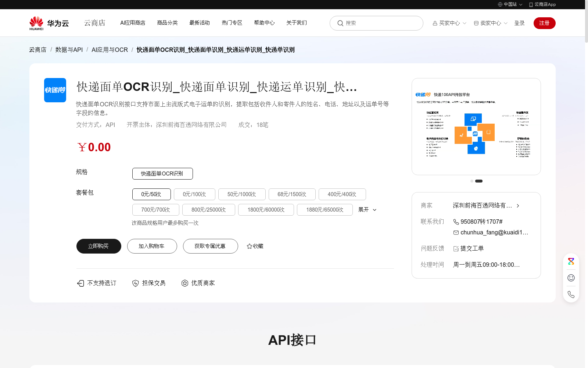
Task: Open the 中国站 region dropdown
Action: (510, 4)
